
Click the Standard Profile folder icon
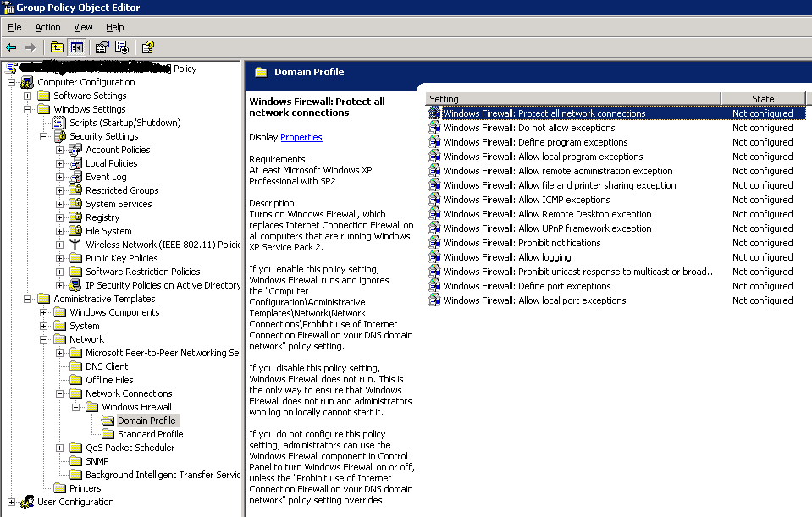click(x=108, y=434)
